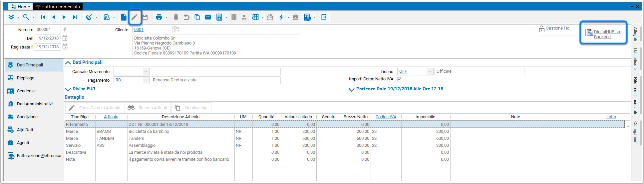Screen dimensions: 644x184
Task: Open the dropdown arrow next to print icon
Action: [166, 18]
